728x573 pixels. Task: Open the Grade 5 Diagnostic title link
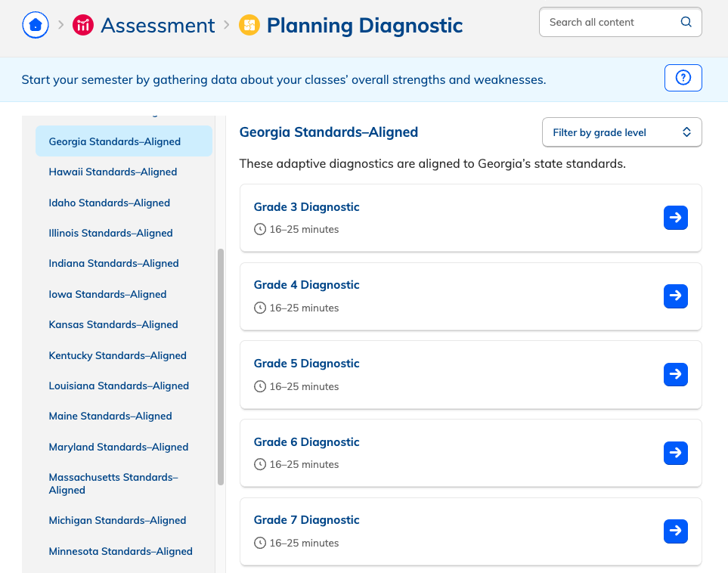306,364
